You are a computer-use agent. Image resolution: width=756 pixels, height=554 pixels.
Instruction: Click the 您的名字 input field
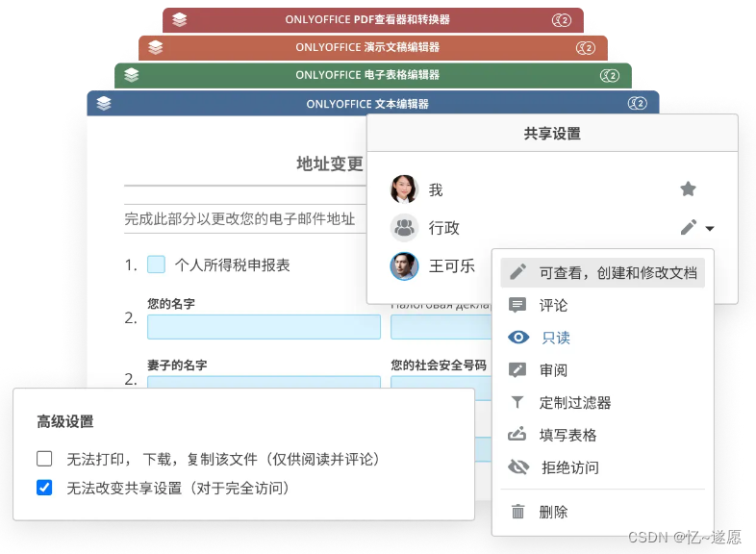pos(264,327)
